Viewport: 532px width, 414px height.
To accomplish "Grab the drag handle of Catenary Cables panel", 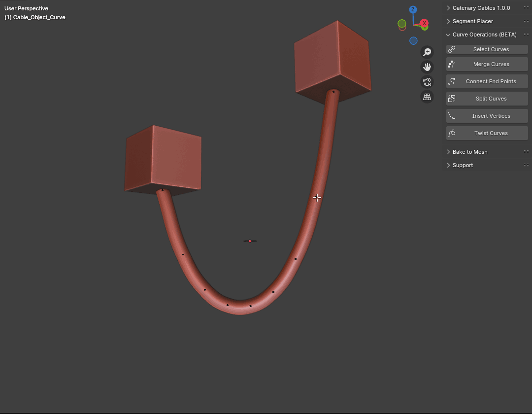I will pos(526,7).
